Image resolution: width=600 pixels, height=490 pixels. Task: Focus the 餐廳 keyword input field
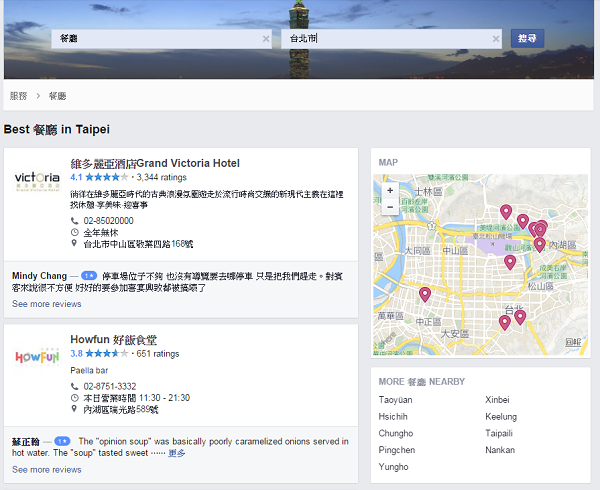pos(161,39)
